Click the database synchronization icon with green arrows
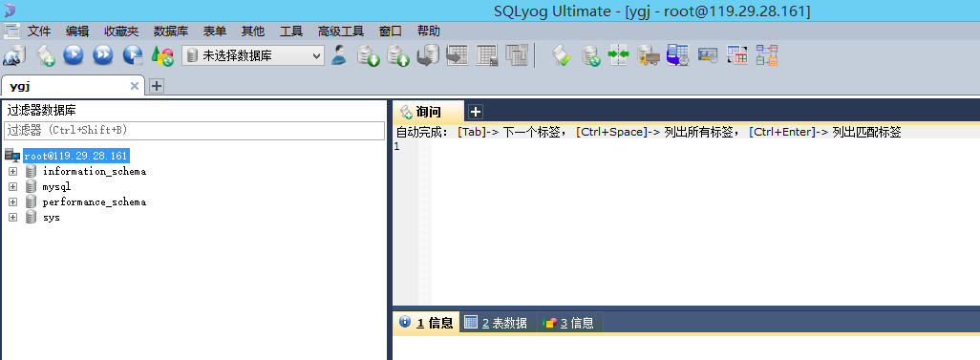Screen dimensions: 980x360 (x=590, y=55)
